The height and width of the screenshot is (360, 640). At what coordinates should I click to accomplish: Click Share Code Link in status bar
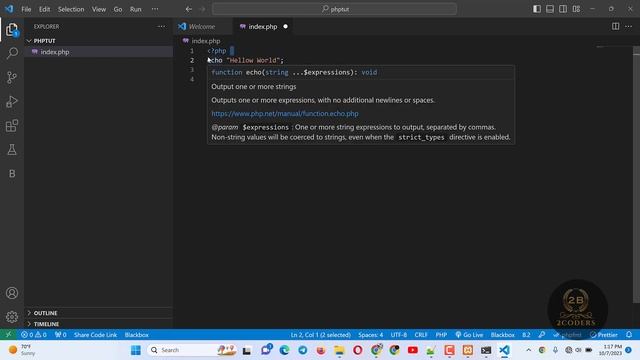click(96, 335)
